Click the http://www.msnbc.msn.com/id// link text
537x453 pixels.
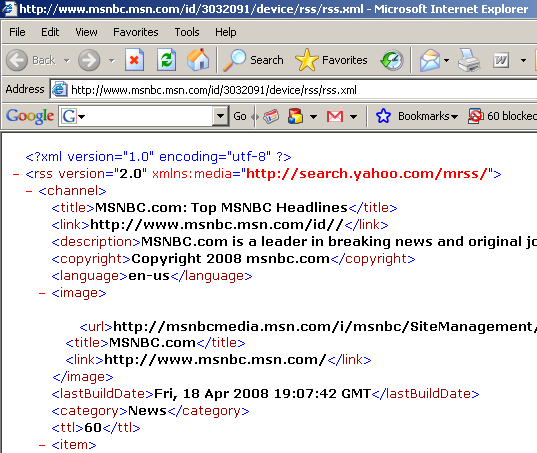(217, 225)
